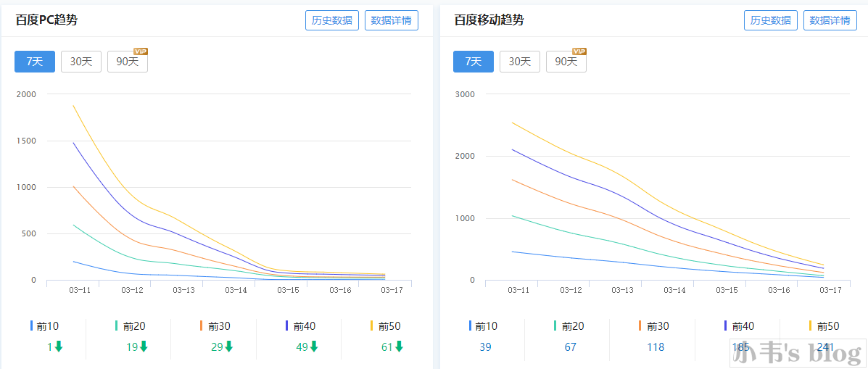Image resolution: width=868 pixels, height=369 pixels.
Task: Click 03-12 axis label in mobile chart
Action: pos(570,290)
